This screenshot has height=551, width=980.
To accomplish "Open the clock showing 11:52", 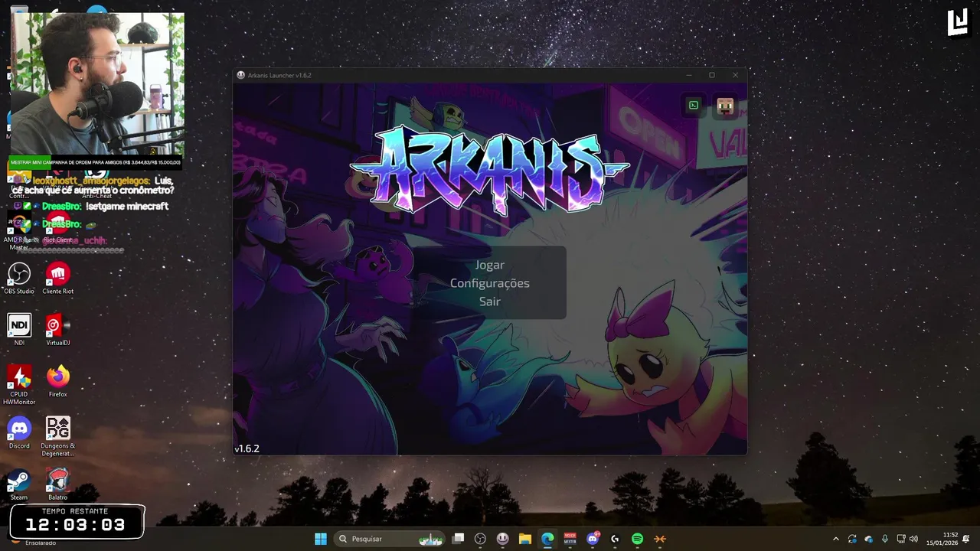I will point(942,539).
